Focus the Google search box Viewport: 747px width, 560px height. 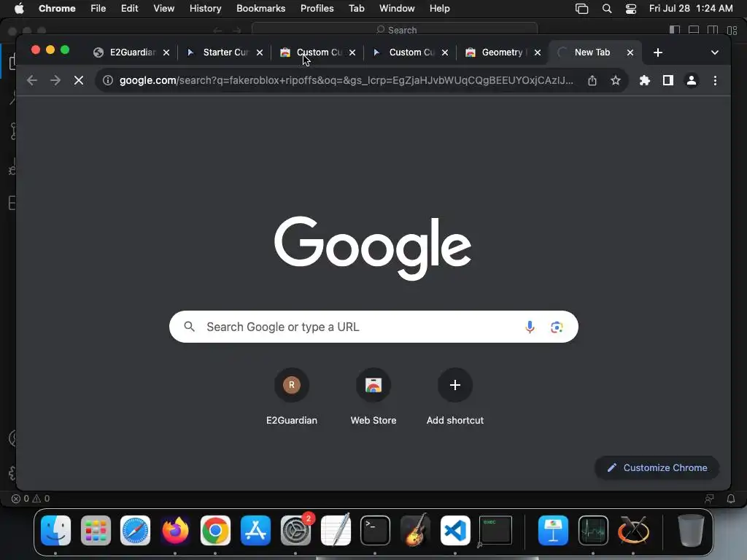(x=373, y=327)
